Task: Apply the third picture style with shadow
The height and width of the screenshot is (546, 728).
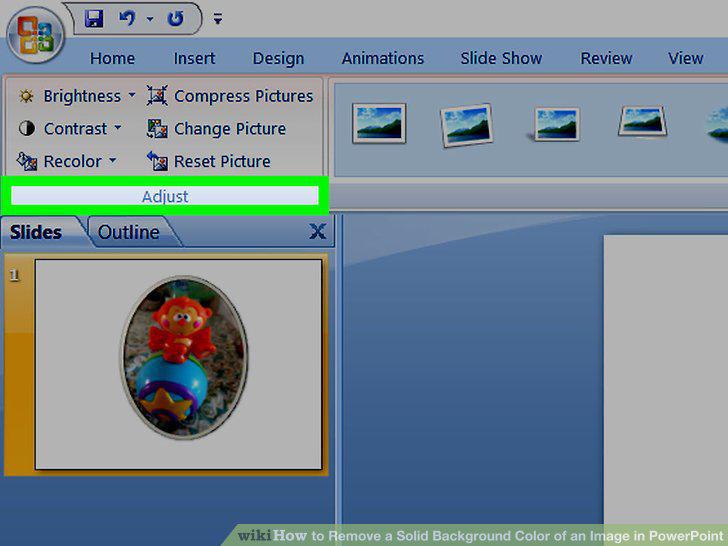Action: point(555,124)
